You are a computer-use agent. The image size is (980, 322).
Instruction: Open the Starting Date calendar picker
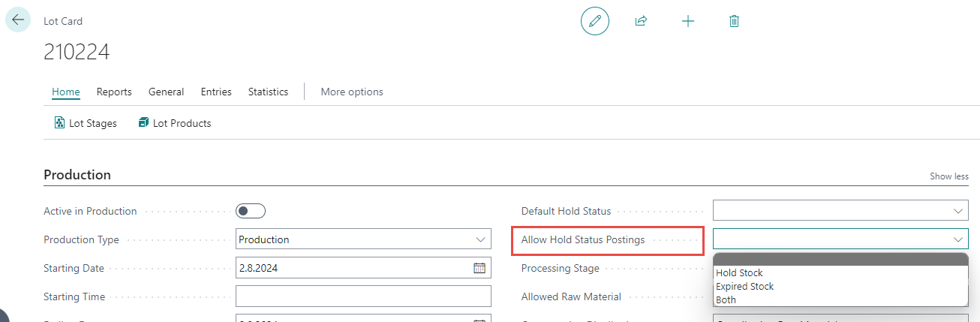479,268
